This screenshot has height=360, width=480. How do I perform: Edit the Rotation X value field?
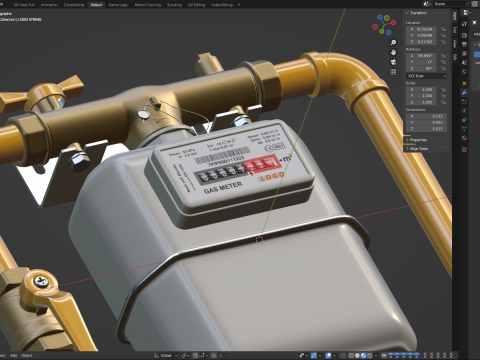point(421,56)
